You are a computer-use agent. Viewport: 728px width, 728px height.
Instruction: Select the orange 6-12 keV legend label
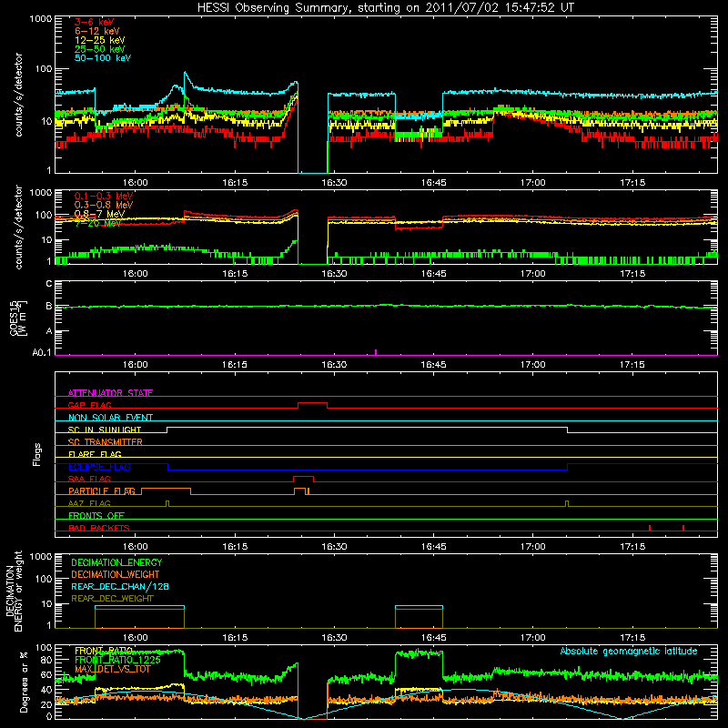(97, 31)
